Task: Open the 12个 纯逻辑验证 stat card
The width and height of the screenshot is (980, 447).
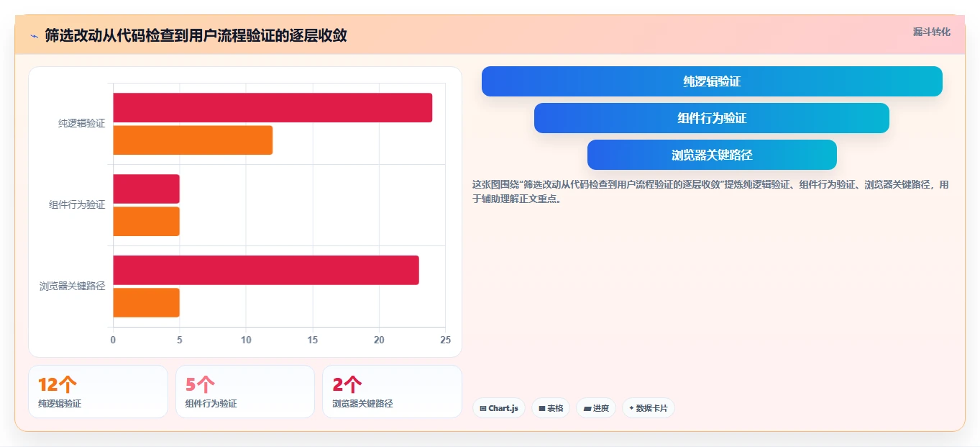Action: (98, 392)
